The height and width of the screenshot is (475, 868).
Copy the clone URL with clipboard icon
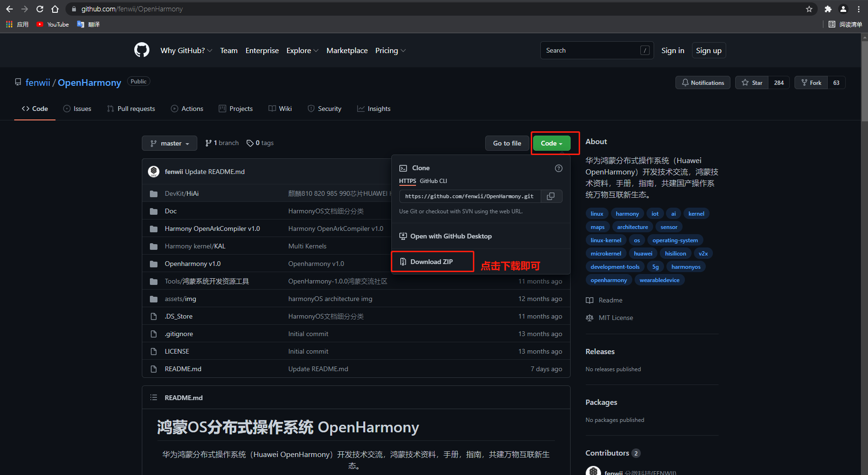tap(551, 196)
